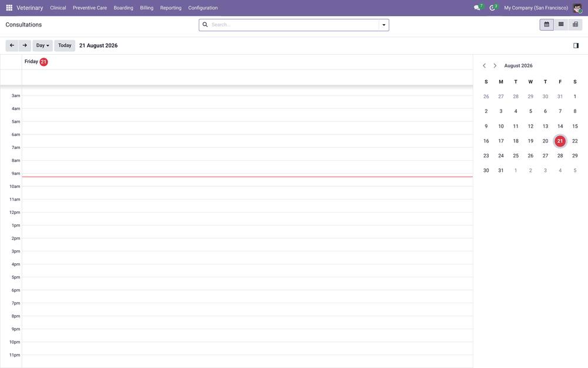The height and width of the screenshot is (368, 588).
Task: Open the Day scale dropdown
Action: pos(42,45)
